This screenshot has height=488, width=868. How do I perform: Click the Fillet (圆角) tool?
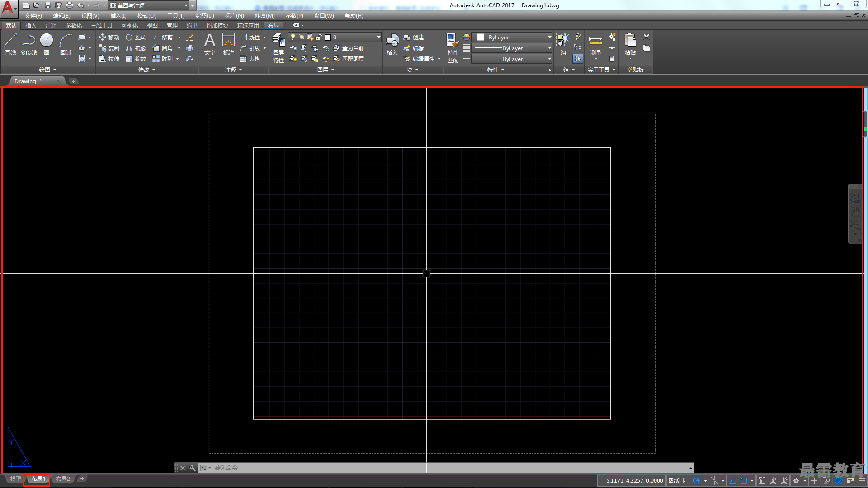162,48
